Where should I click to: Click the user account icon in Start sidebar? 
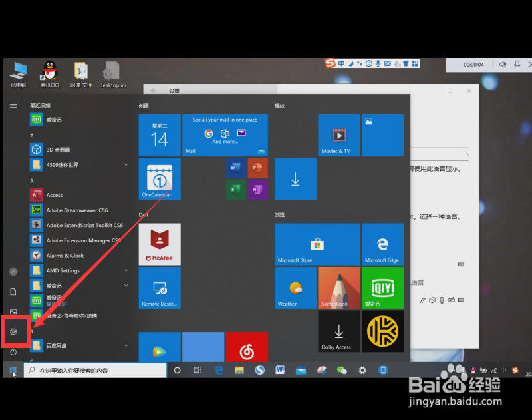13,272
